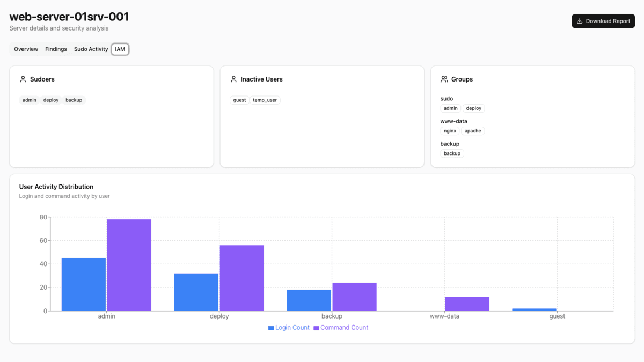The width and height of the screenshot is (644, 362).
Task: Click the apache badge in www-data group
Action: (473, 130)
